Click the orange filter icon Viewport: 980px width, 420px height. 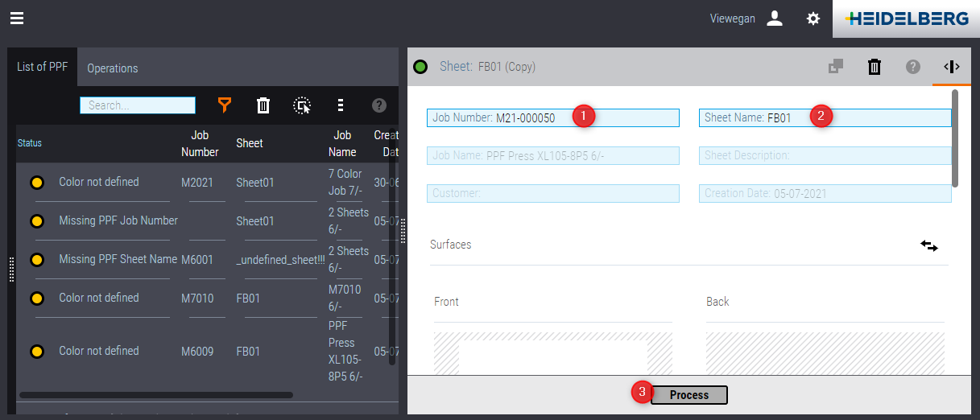click(x=225, y=105)
